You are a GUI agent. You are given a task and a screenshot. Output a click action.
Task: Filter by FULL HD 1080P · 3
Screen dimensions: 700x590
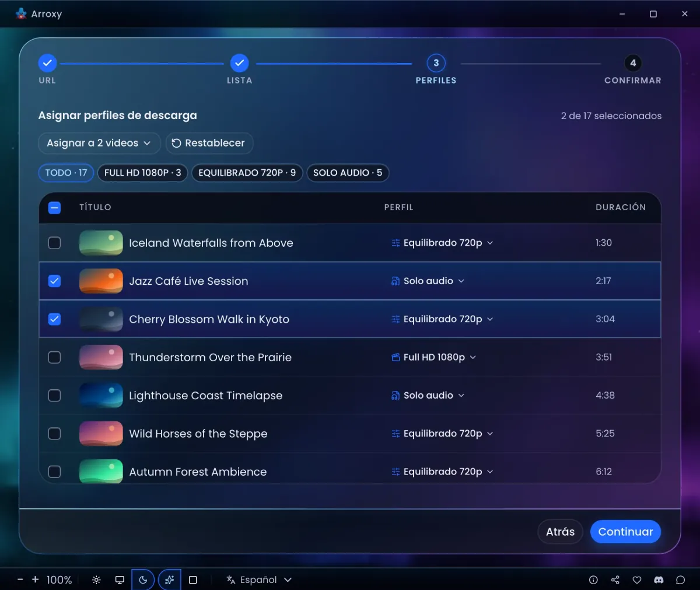(x=142, y=173)
